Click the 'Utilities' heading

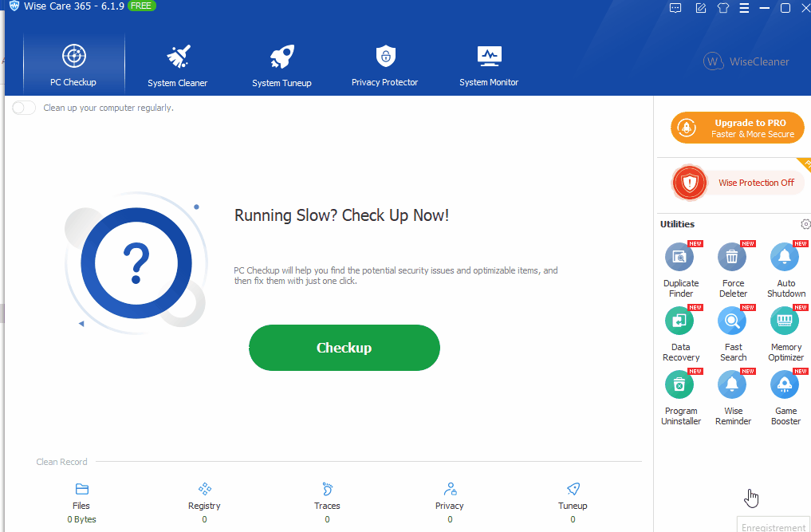677,224
